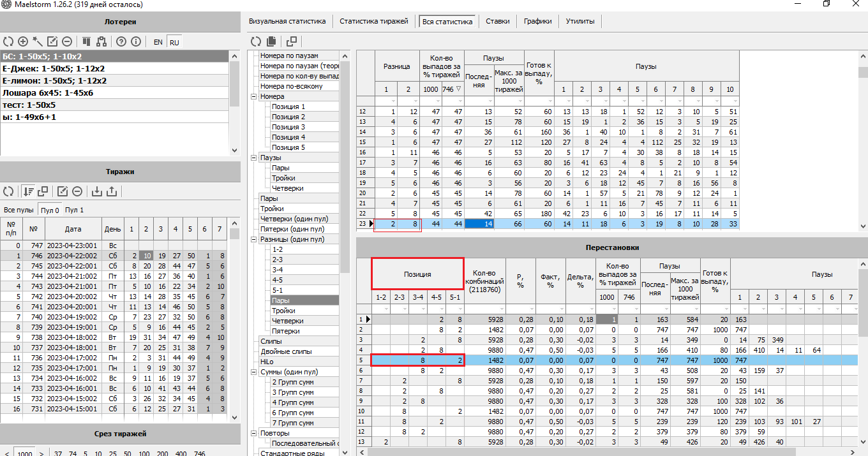Open the filter dropdown under Разница column 1
The height and width of the screenshot is (456, 868).
pyautogui.click(x=393, y=101)
